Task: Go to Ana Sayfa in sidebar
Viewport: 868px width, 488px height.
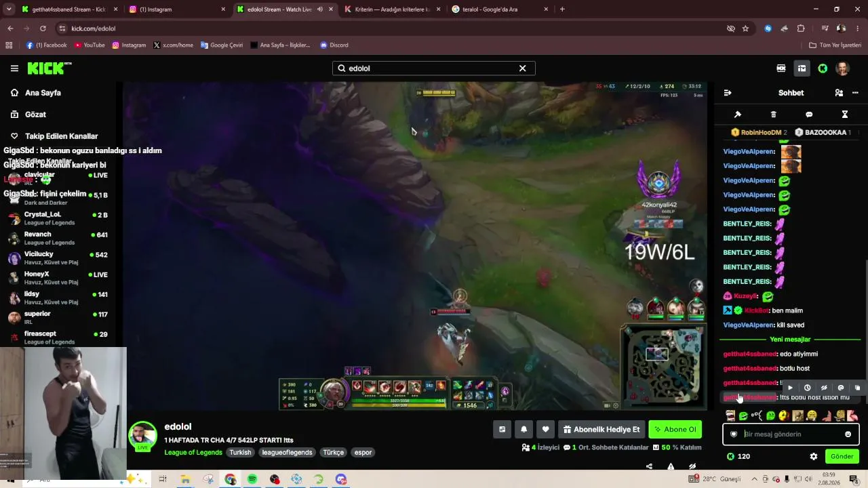Action: pos(43,93)
